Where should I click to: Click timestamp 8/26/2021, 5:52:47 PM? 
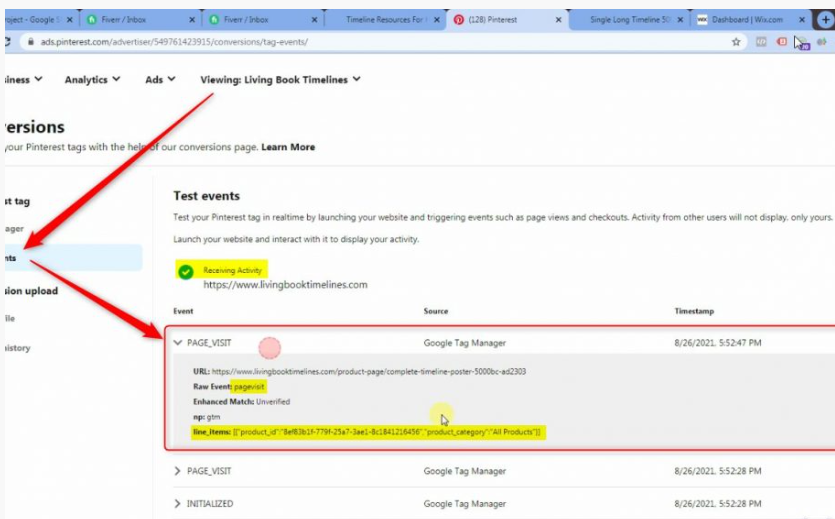tap(717, 343)
